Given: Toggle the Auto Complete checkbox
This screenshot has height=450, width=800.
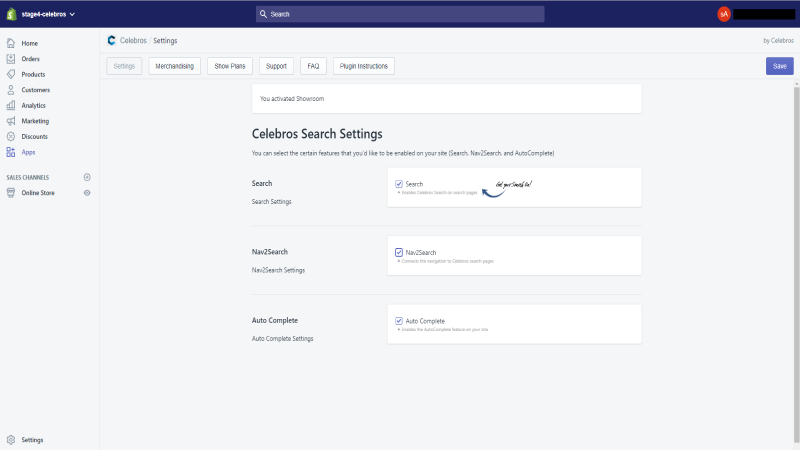Looking at the screenshot, I should coord(399,321).
